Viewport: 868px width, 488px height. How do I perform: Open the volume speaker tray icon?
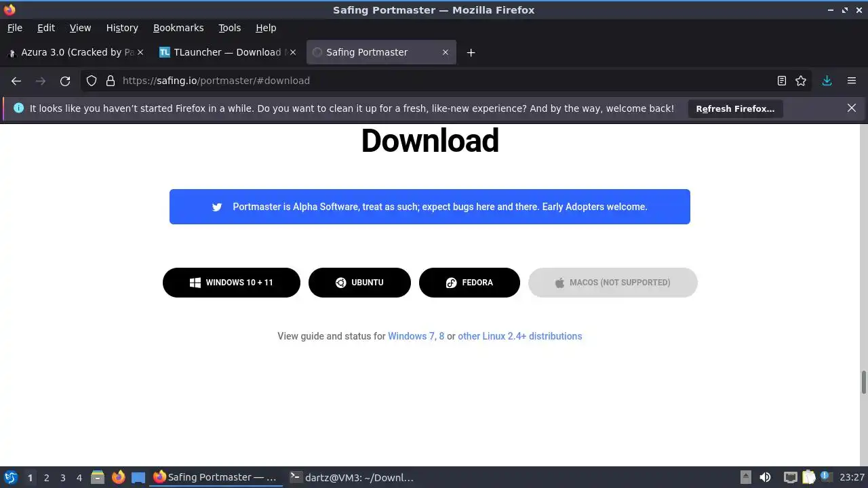(765, 477)
